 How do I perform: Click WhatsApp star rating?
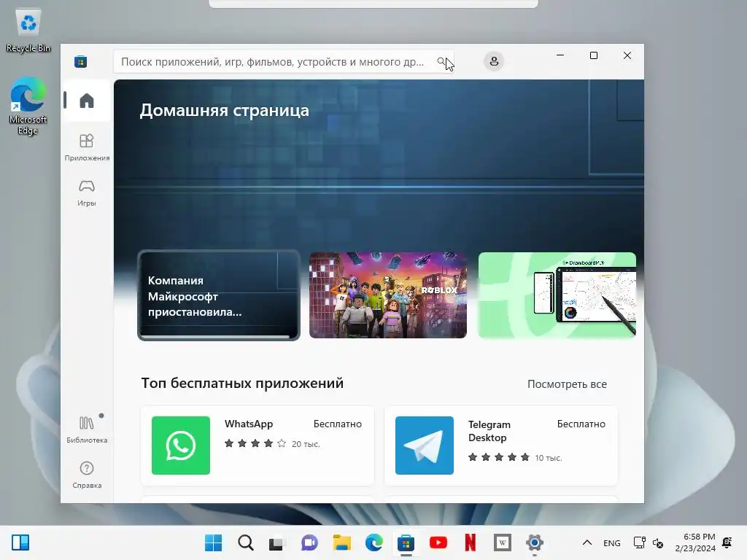point(255,443)
